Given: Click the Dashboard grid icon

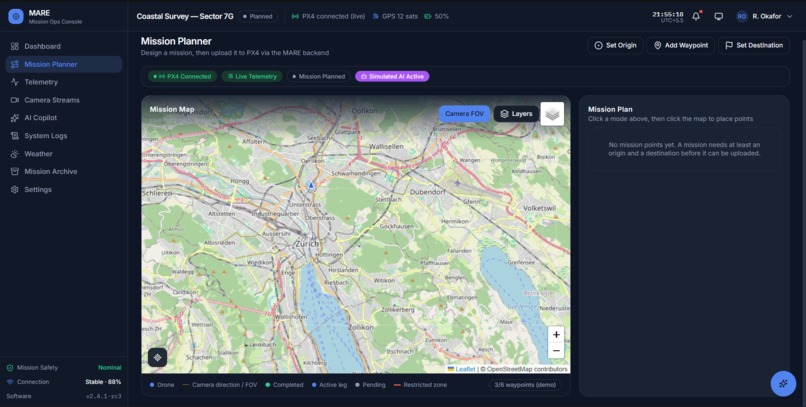Looking at the screenshot, I should (14, 46).
